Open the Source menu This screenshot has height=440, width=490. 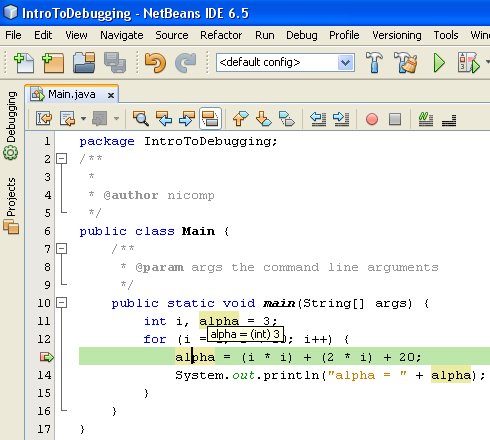tap(172, 35)
